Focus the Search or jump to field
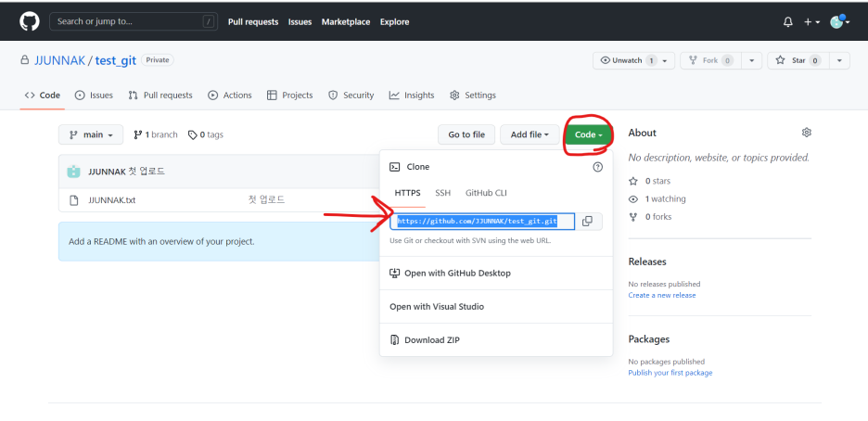The image size is (868, 421). click(133, 21)
